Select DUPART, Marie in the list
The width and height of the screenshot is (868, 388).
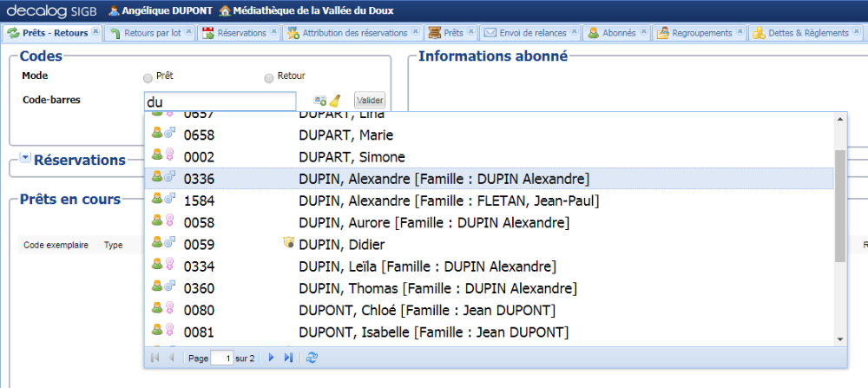[490, 135]
